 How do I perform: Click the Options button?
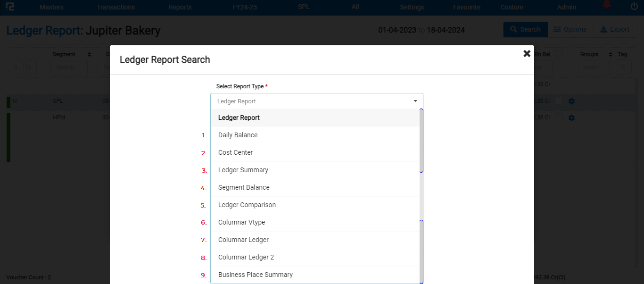click(570, 29)
